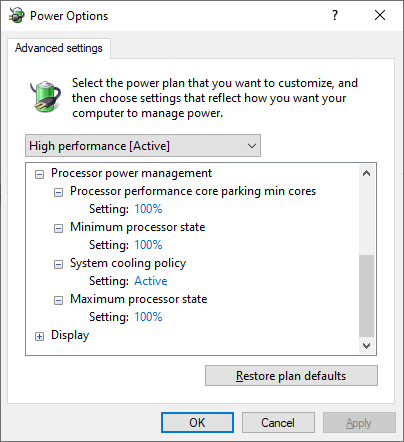This screenshot has height=442, width=404.
Task: Click the Power Options title bar icon
Action: click(17, 15)
